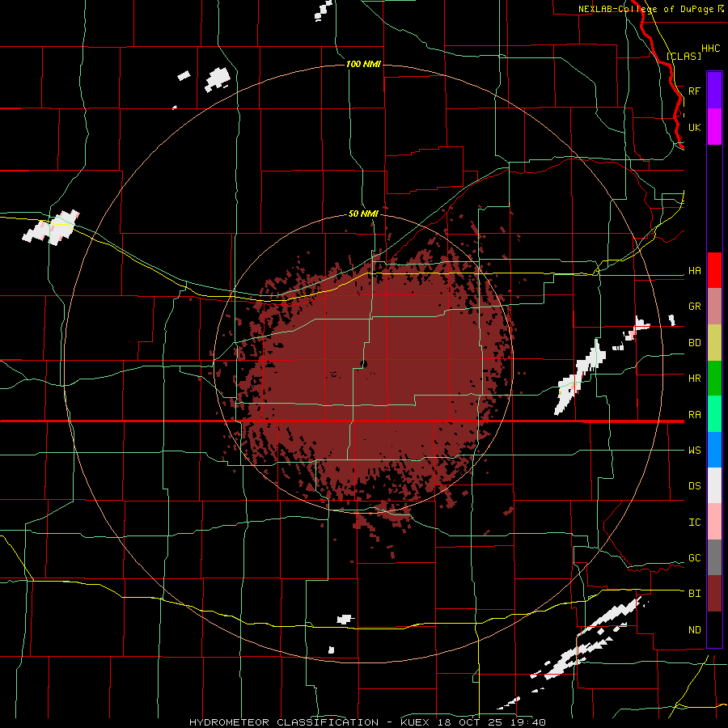Viewport: 728px width, 728px height.
Task: Pick the RA aqua-green legend swatch
Action: tap(714, 414)
